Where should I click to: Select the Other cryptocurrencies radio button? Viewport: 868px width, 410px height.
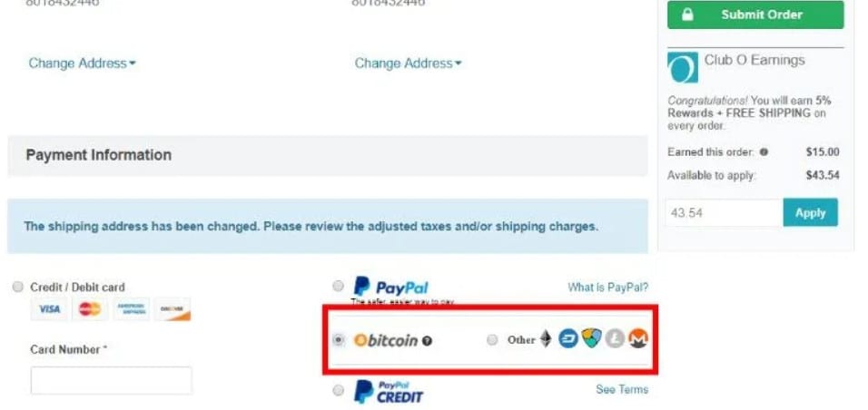pyautogui.click(x=492, y=340)
